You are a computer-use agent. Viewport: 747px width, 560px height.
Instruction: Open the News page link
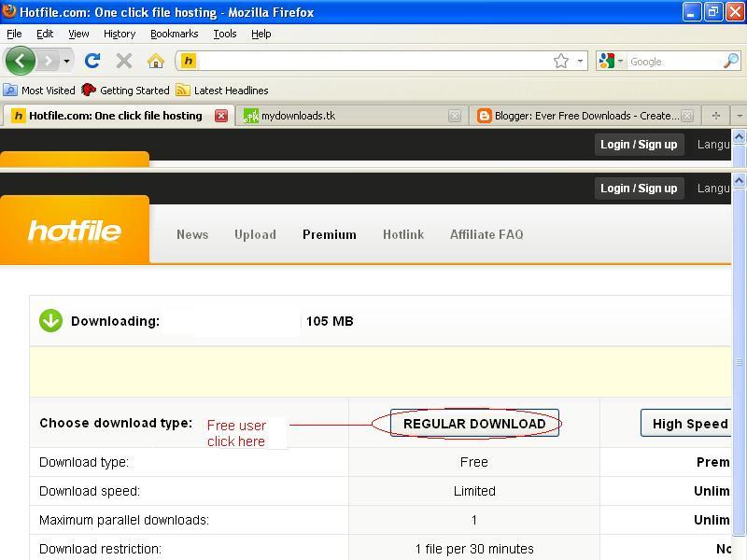click(x=192, y=234)
